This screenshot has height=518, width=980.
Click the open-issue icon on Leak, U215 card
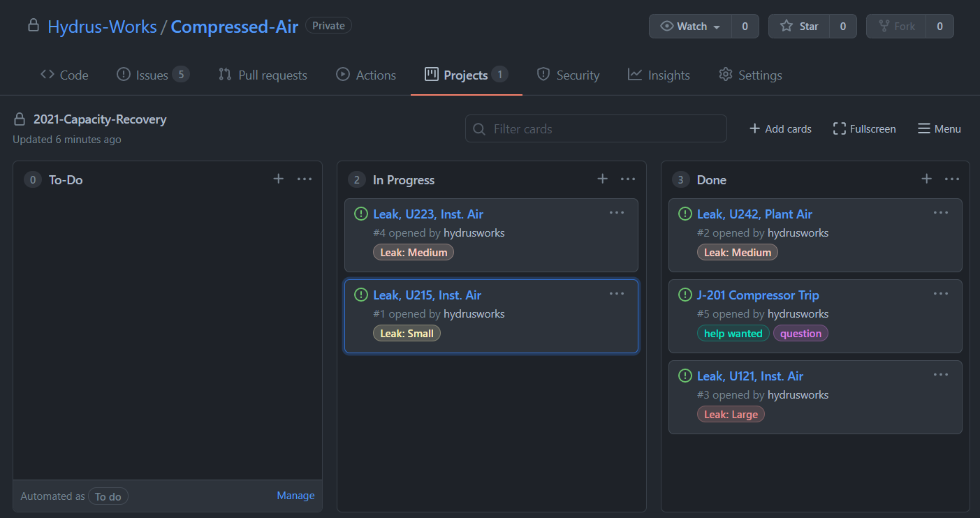361,295
